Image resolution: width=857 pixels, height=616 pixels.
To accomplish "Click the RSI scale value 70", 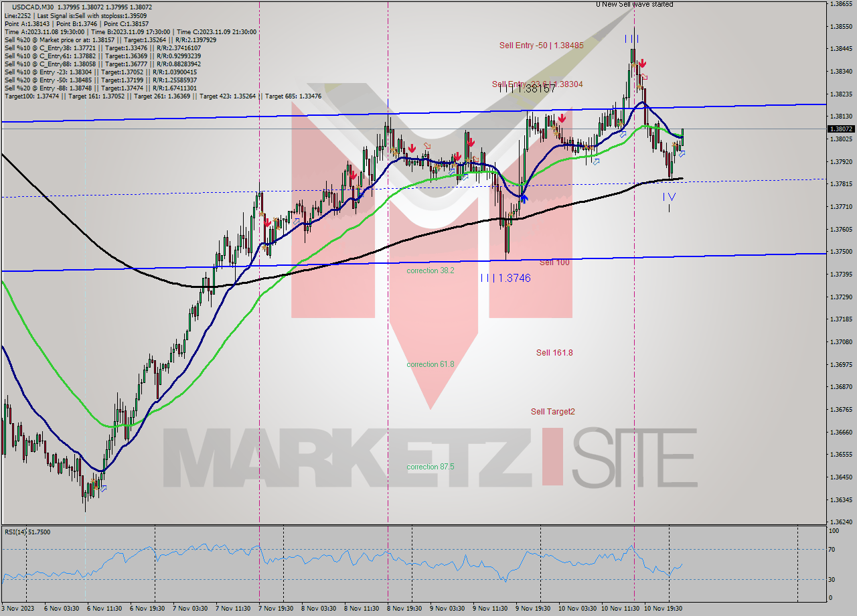I will tap(833, 550).
